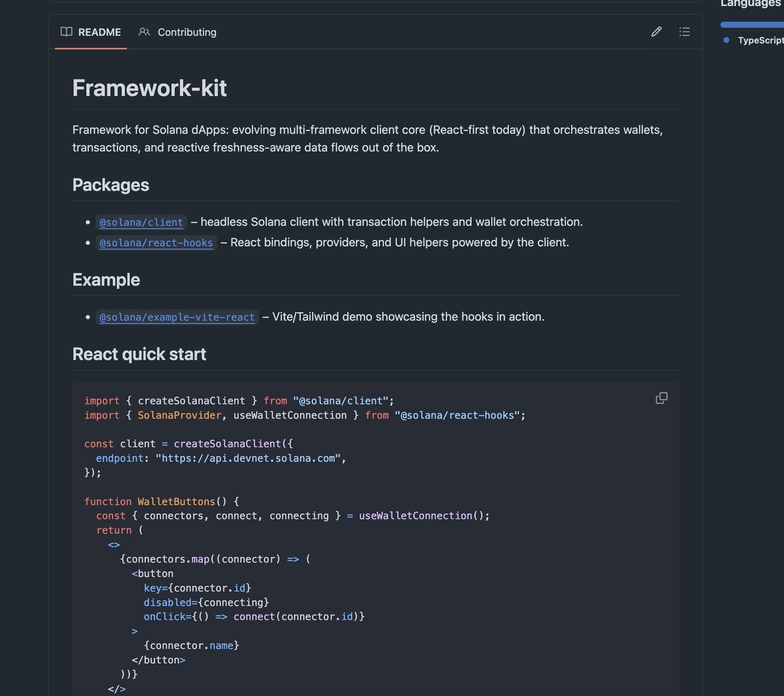Click the React quick start heading
Screen dimensions: 784x696
click(x=139, y=354)
